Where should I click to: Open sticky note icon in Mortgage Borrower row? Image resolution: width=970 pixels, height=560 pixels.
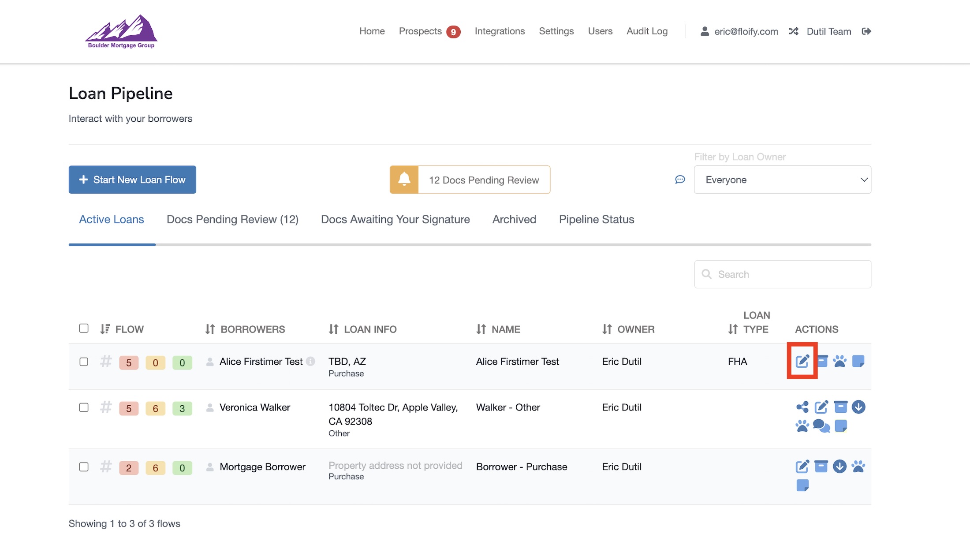click(x=802, y=485)
